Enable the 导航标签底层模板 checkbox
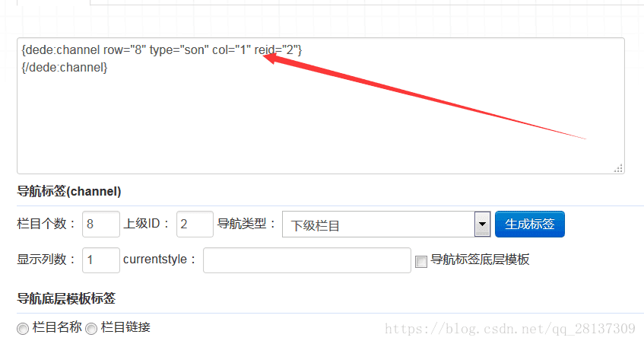The height and width of the screenshot is (344, 644). click(421, 261)
